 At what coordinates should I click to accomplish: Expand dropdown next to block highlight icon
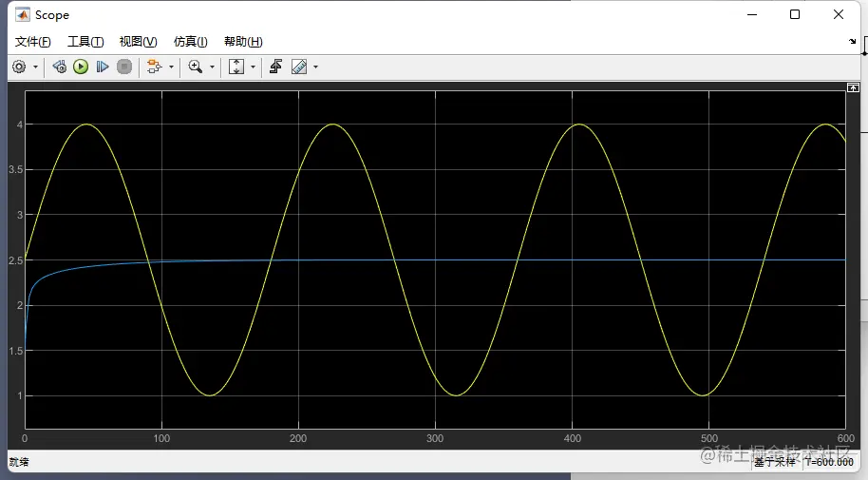pyautogui.click(x=171, y=67)
